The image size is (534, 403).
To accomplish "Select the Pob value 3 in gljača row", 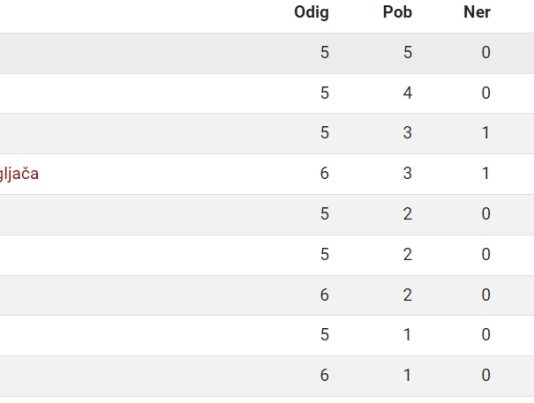I will (408, 173).
